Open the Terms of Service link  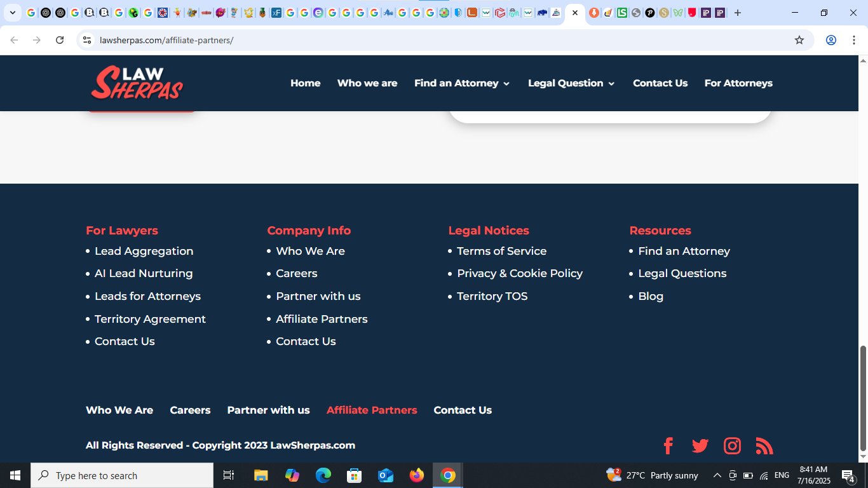[x=501, y=251]
